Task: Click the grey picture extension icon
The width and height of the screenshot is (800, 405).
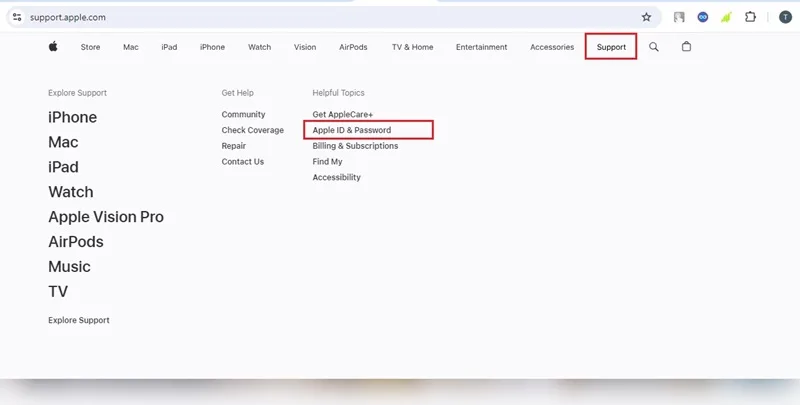Action: click(679, 17)
